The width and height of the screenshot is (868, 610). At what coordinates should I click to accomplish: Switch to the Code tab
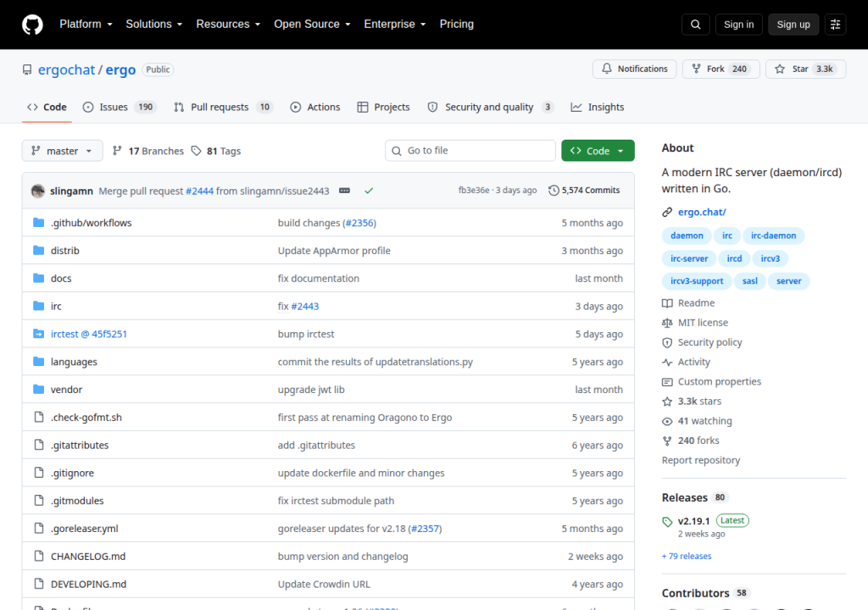(47, 108)
